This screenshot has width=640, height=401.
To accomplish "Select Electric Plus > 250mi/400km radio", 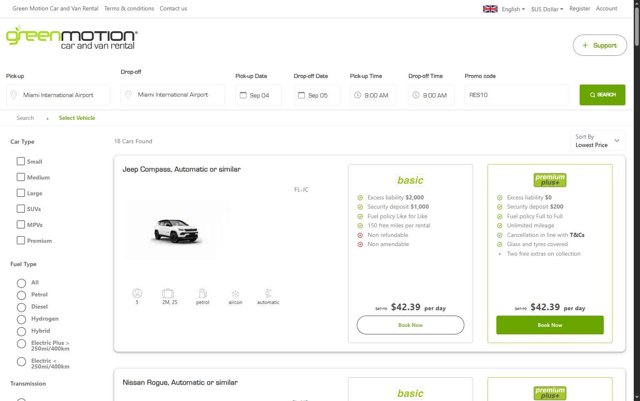I will click(x=21, y=344).
